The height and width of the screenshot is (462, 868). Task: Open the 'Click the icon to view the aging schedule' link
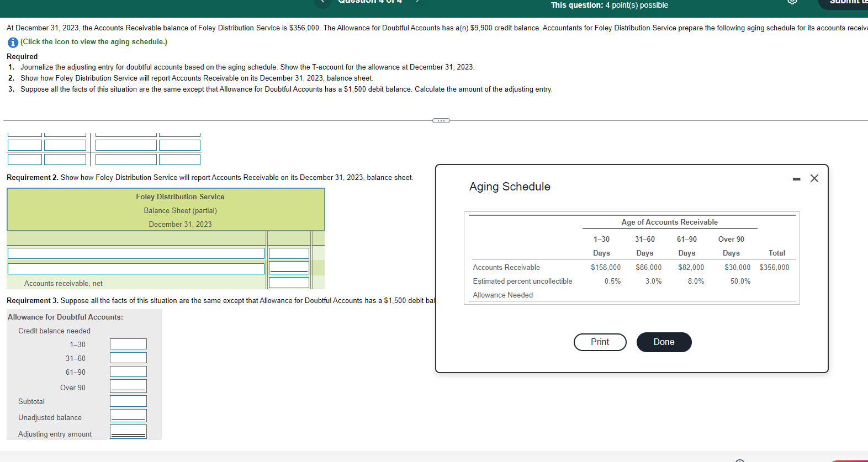(94, 42)
